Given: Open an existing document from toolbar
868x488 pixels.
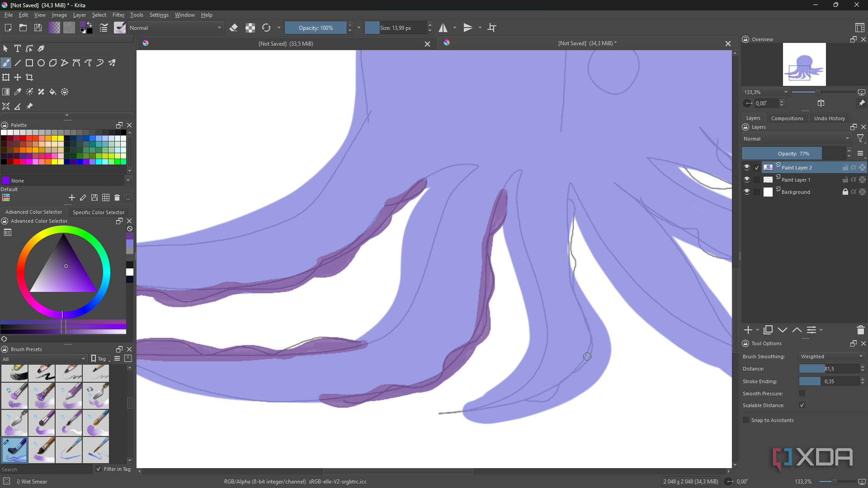Looking at the screenshot, I should pos(23,28).
